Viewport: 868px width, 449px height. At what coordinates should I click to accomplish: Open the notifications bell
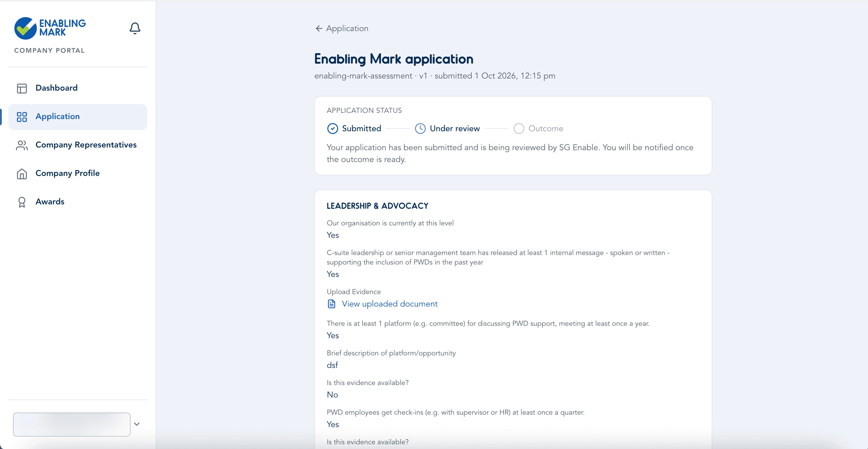135,28
